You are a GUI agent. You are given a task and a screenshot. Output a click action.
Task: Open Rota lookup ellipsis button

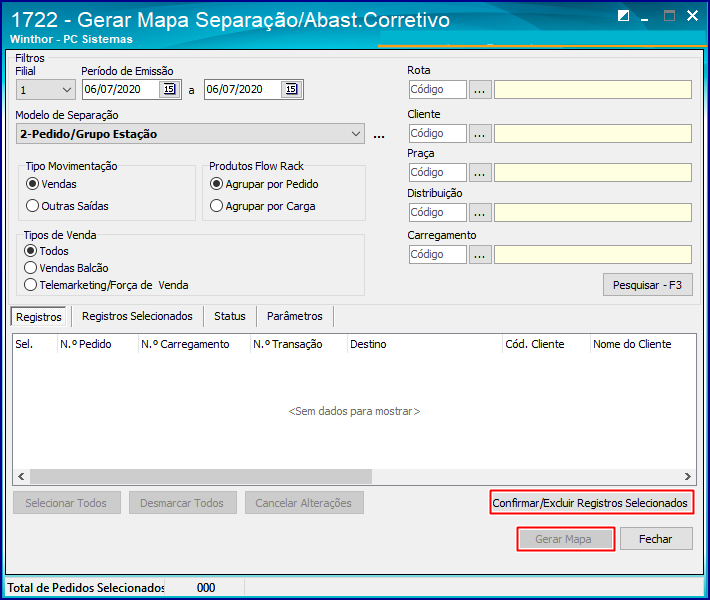480,90
